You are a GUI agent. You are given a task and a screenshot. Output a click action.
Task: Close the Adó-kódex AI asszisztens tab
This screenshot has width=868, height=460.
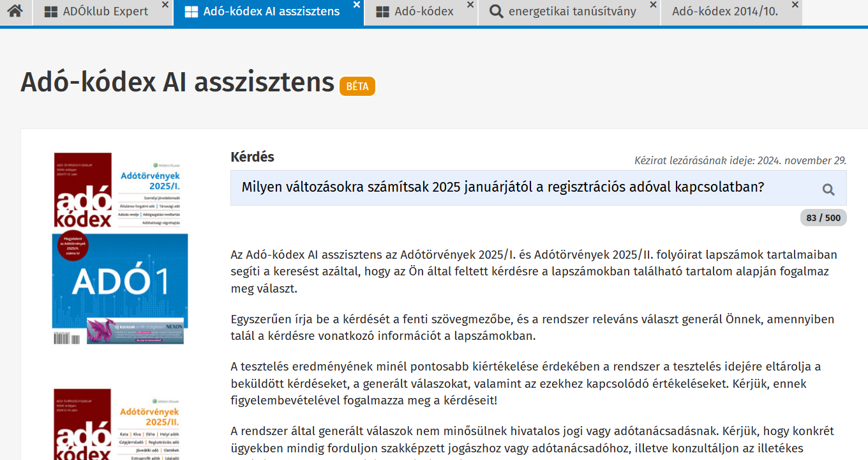tap(357, 5)
